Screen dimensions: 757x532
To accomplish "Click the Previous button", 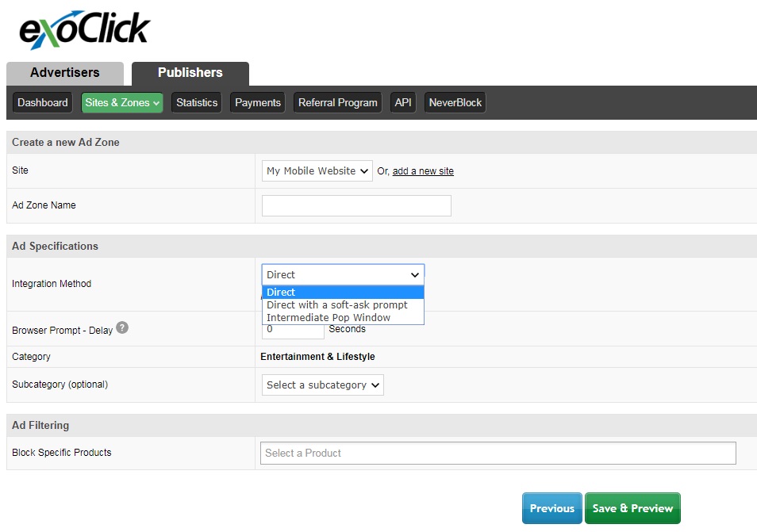I will pyautogui.click(x=551, y=508).
